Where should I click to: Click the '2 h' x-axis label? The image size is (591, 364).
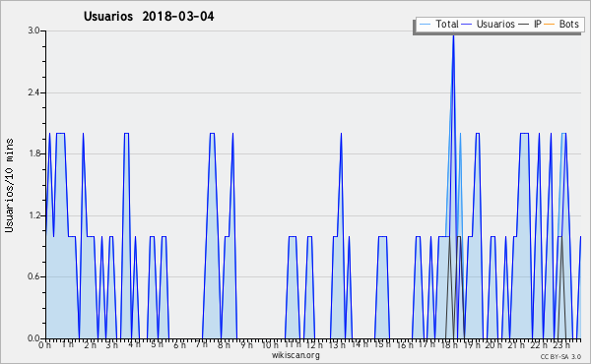pos(90,345)
